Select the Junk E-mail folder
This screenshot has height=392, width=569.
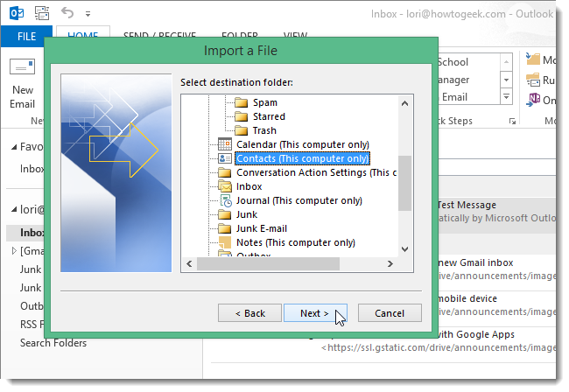(x=262, y=228)
